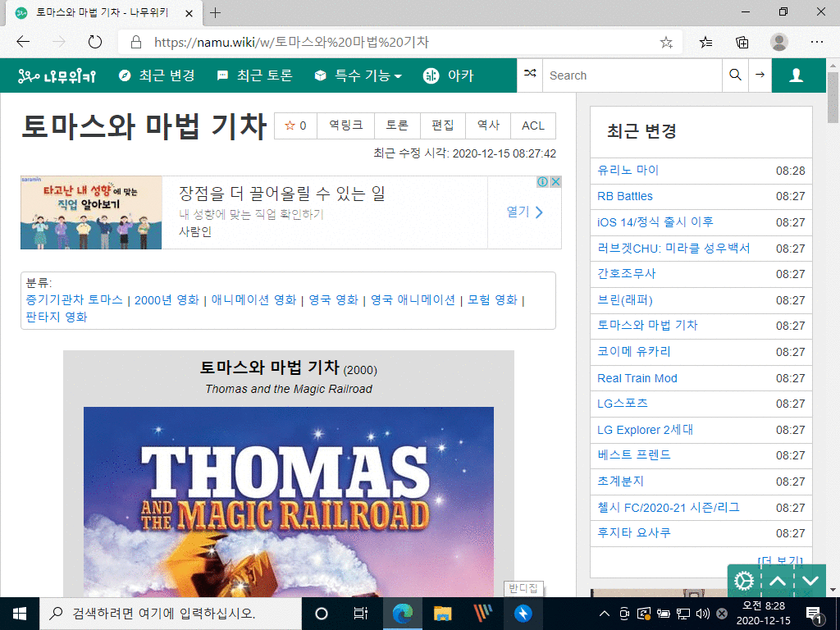This screenshot has height=630, width=840.
Task: Add this page to favorites star icon
Action: tap(666, 43)
